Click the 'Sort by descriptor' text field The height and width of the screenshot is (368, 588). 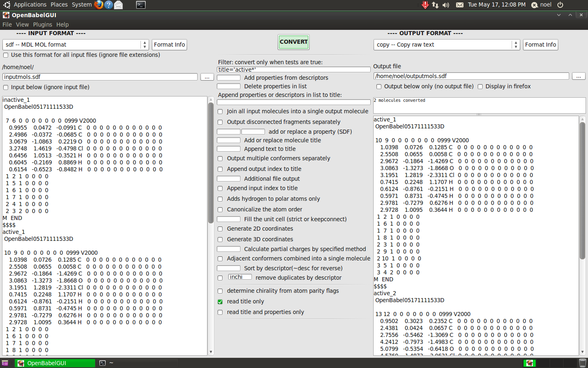click(229, 268)
